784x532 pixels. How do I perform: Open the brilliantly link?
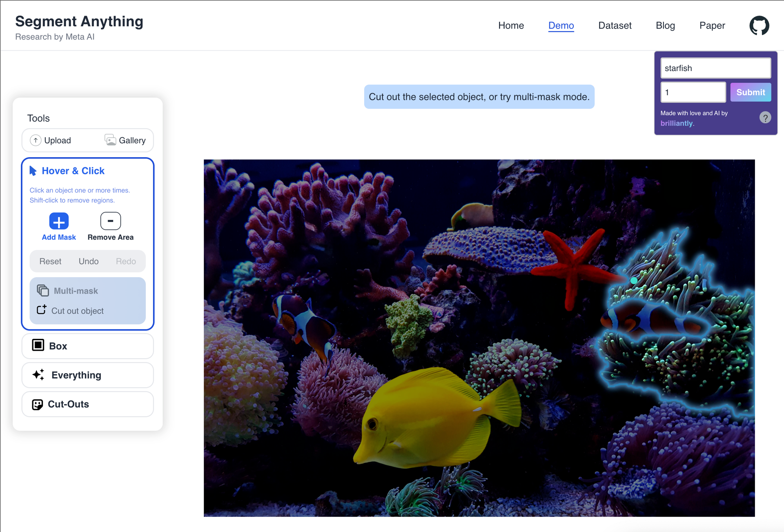click(677, 123)
